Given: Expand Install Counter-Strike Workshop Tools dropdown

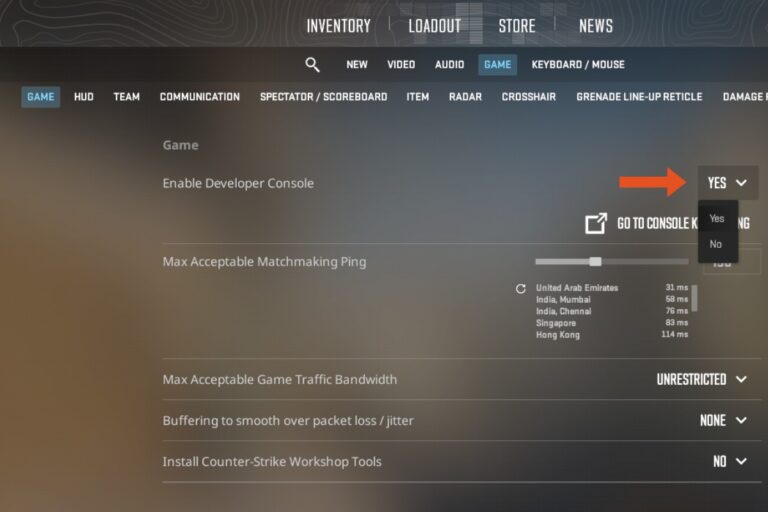Looking at the screenshot, I should [730, 462].
